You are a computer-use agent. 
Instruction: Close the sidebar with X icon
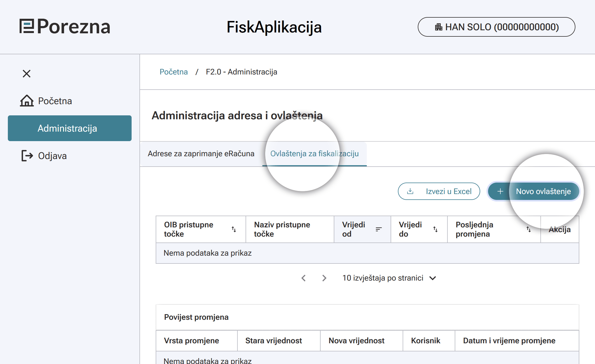27,74
